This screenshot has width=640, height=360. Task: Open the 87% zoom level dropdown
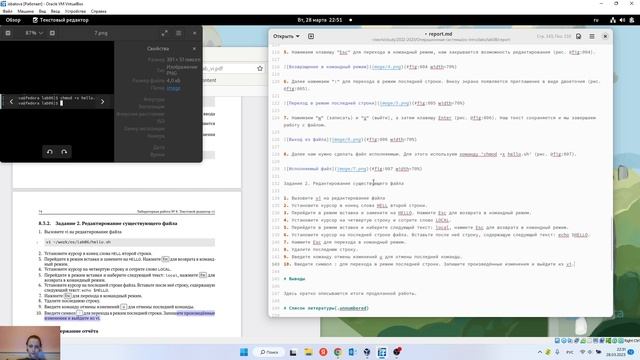click(x=34, y=33)
